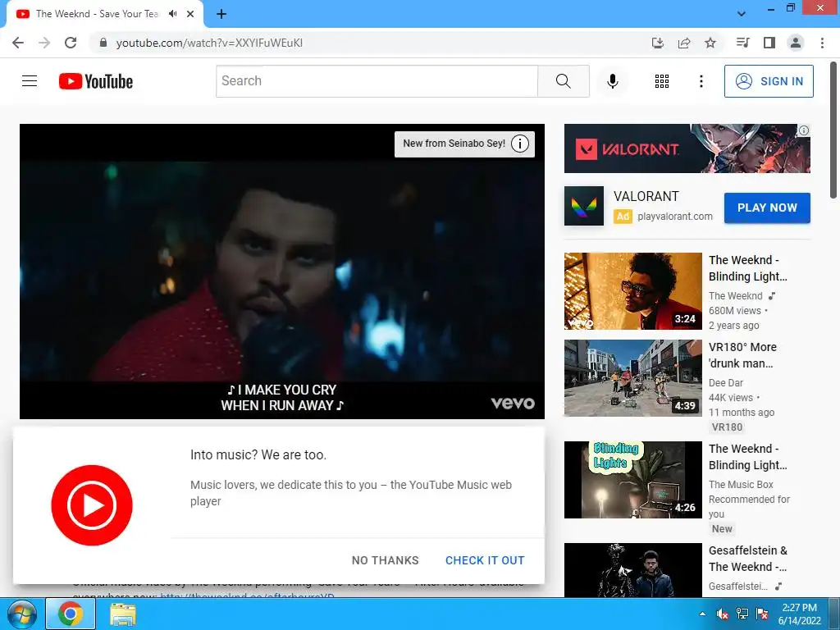Click the Valorant square logo icon
840x630 pixels.
click(584, 206)
